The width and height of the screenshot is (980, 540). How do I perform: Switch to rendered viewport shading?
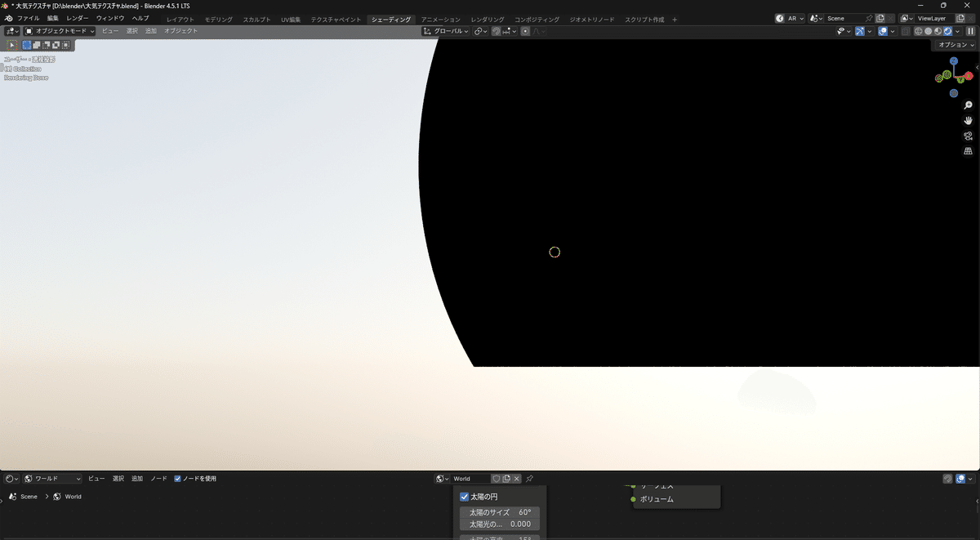coord(948,31)
